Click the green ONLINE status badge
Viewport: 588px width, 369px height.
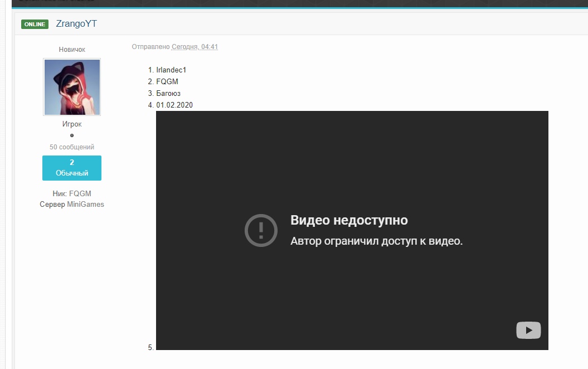point(34,24)
